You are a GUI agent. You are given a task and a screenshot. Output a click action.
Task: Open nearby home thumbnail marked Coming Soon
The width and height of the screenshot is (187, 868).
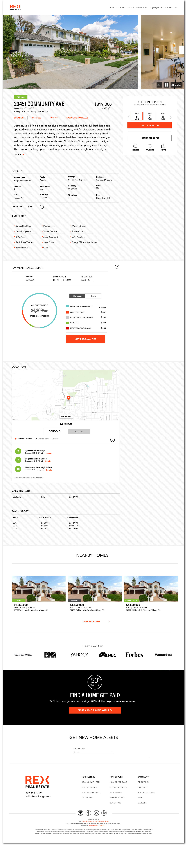pos(151,589)
